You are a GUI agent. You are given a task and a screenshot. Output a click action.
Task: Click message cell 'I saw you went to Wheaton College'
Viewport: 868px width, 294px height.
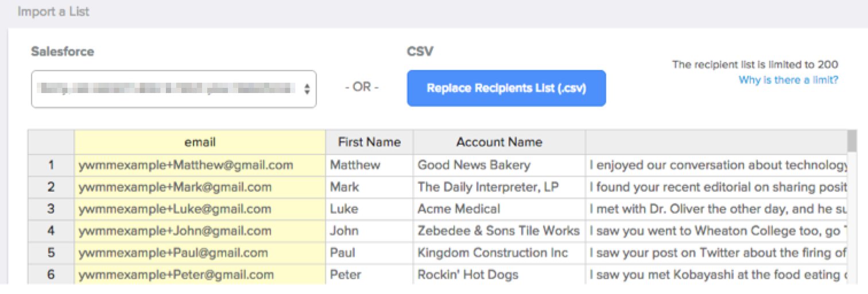pos(716,231)
